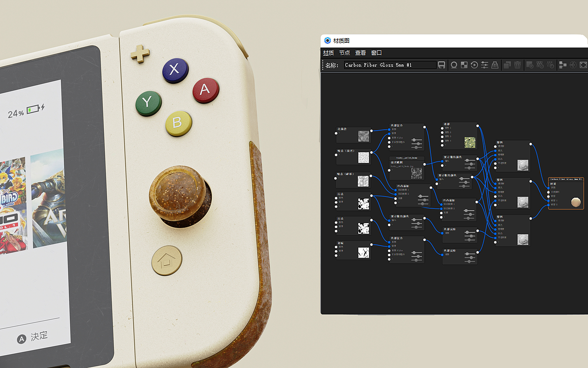Screen dimensions: 588x368
Task: Click the first greyed add-node icon after trash
Action: [530, 65]
